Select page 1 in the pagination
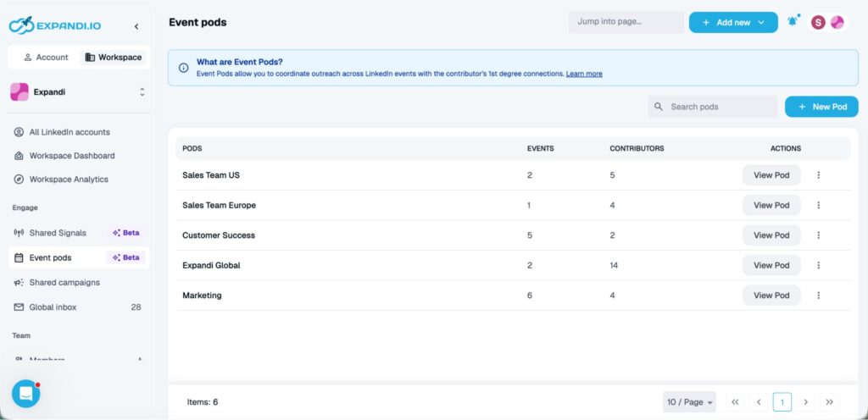868x420 pixels. [782, 401]
